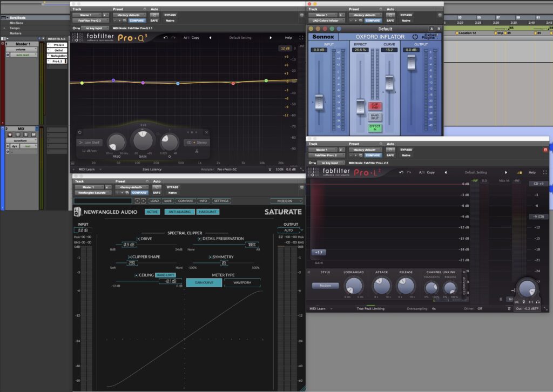
Task: Click the DC filter icon in Pro-L 2
Action: tap(516, 302)
